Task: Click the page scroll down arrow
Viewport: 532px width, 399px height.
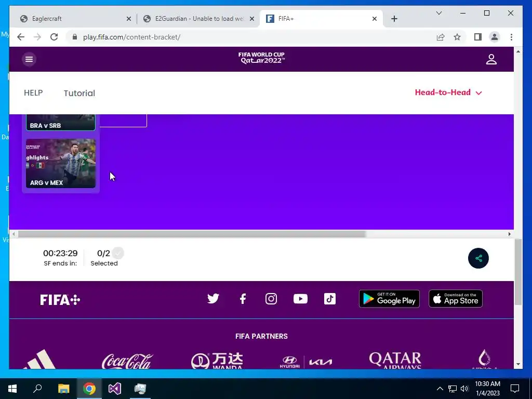Action: pyautogui.click(x=518, y=364)
